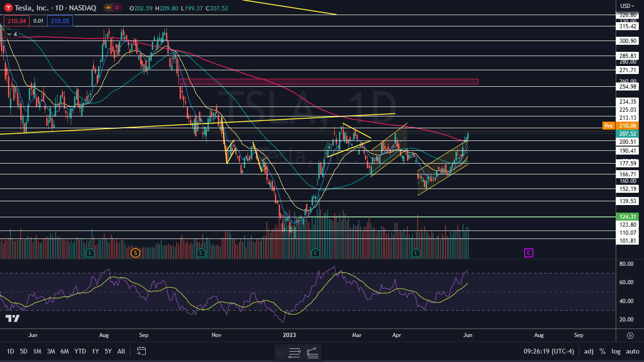Switch to the 1Y time range
Image resolution: width=644 pixels, height=362 pixels.
[x=95, y=351]
